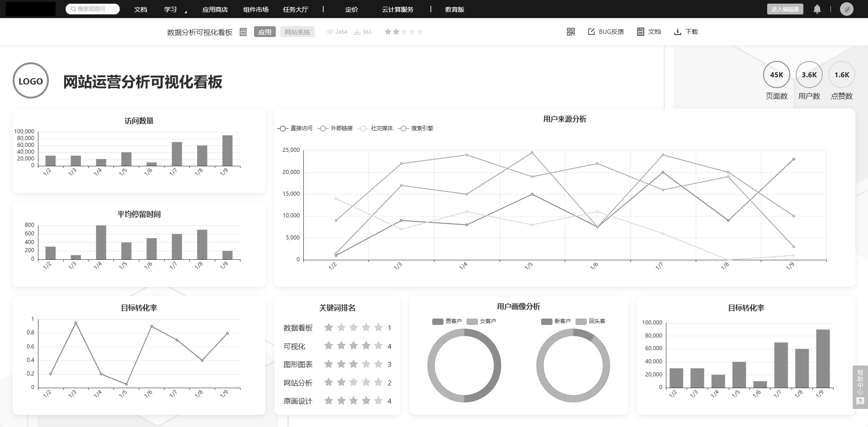Open BUG反馈 feedback link

tap(606, 32)
